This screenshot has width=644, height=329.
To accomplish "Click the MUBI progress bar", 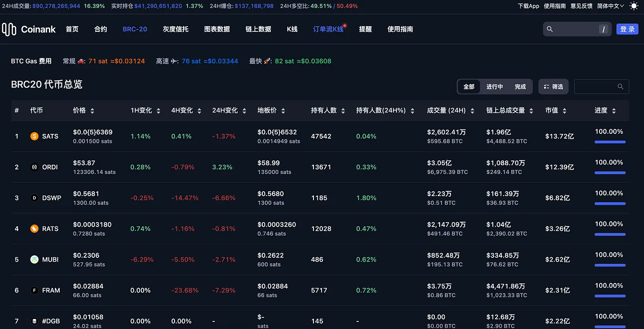I will 610,265.
